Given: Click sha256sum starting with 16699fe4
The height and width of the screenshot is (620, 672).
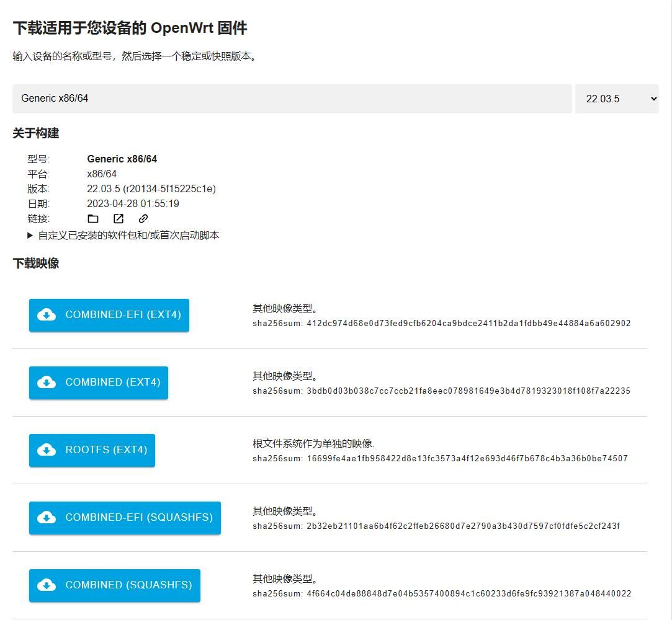Looking at the screenshot, I should click(x=440, y=459).
